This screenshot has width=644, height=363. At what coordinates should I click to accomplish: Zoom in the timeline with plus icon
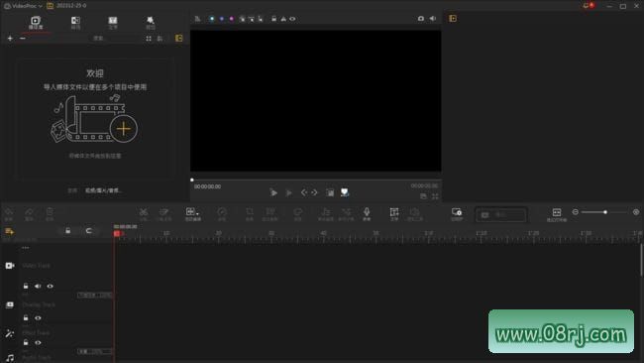point(636,212)
